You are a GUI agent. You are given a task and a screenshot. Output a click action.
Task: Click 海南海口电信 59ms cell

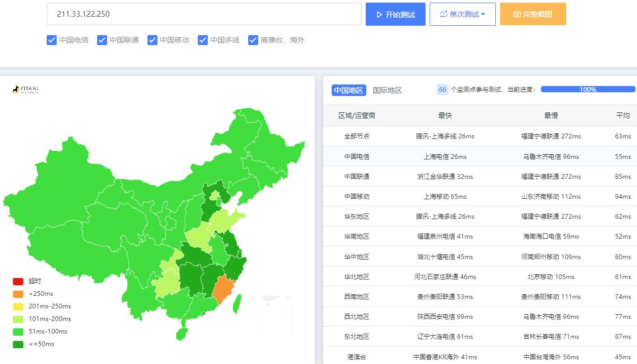(551, 236)
